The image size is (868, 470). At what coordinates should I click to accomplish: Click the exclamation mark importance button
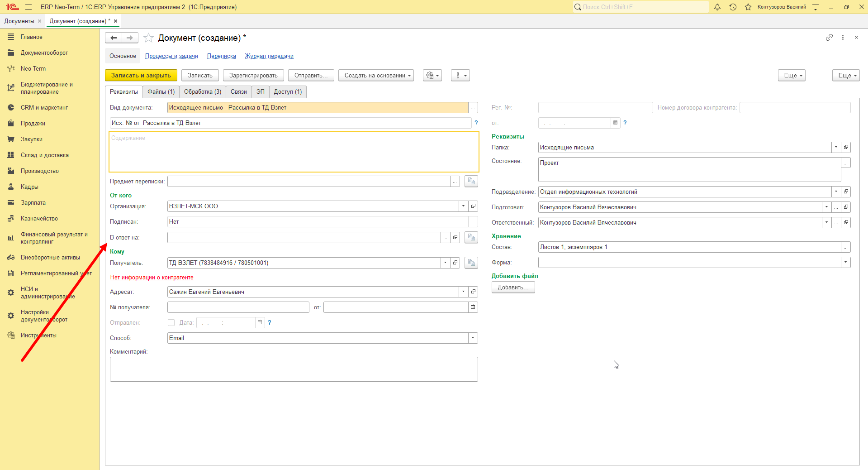tap(460, 75)
